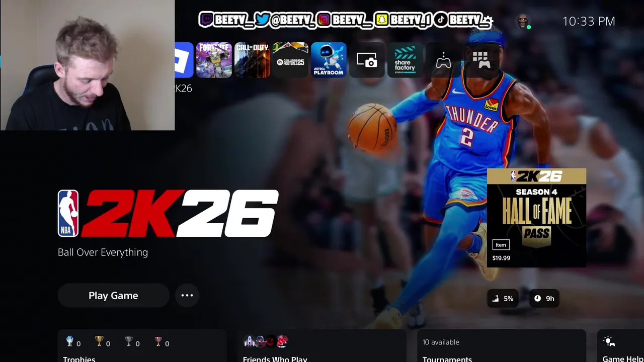
Task: Click the bronze trophy count icon
Action: pos(158,342)
